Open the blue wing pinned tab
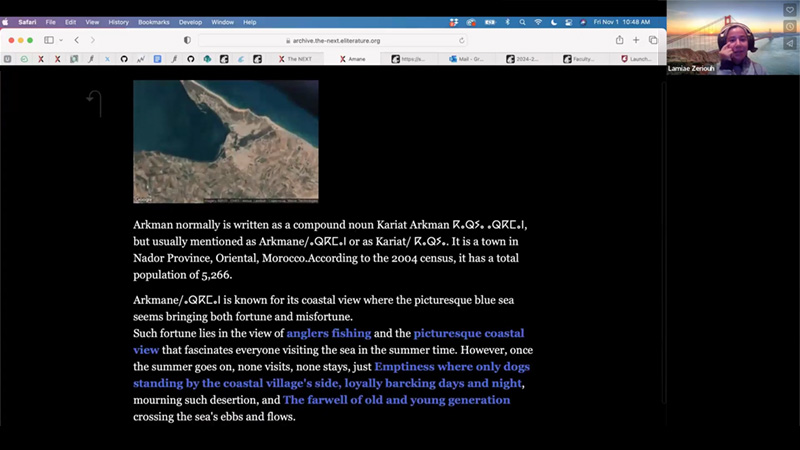Screen dimensions: 800x450 click(240, 59)
